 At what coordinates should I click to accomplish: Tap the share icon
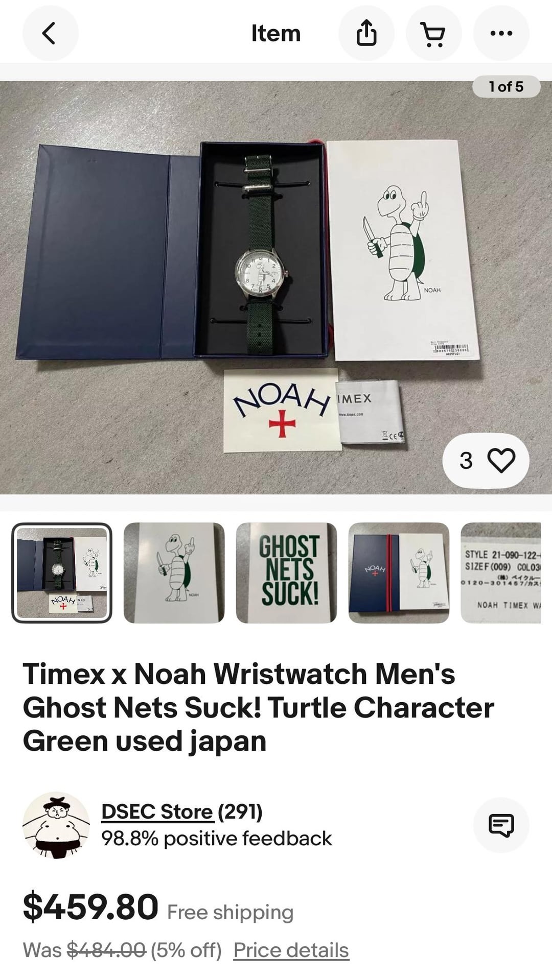[x=366, y=34]
